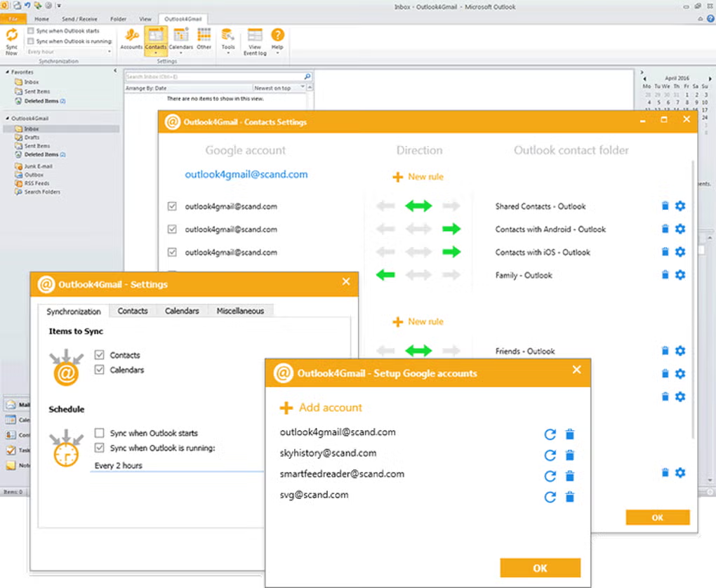Collapse the Favorites folder group
The height and width of the screenshot is (588, 716).
coord(7,72)
